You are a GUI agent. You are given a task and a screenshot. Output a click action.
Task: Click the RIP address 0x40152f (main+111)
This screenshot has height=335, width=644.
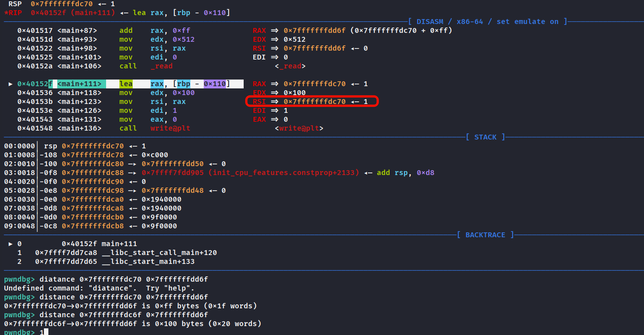tap(73, 12)
